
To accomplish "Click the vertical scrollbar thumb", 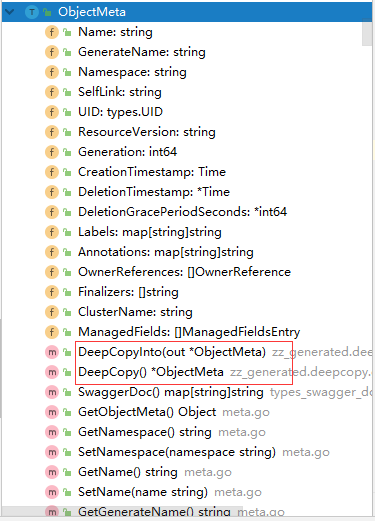I will tap(367, 33).
